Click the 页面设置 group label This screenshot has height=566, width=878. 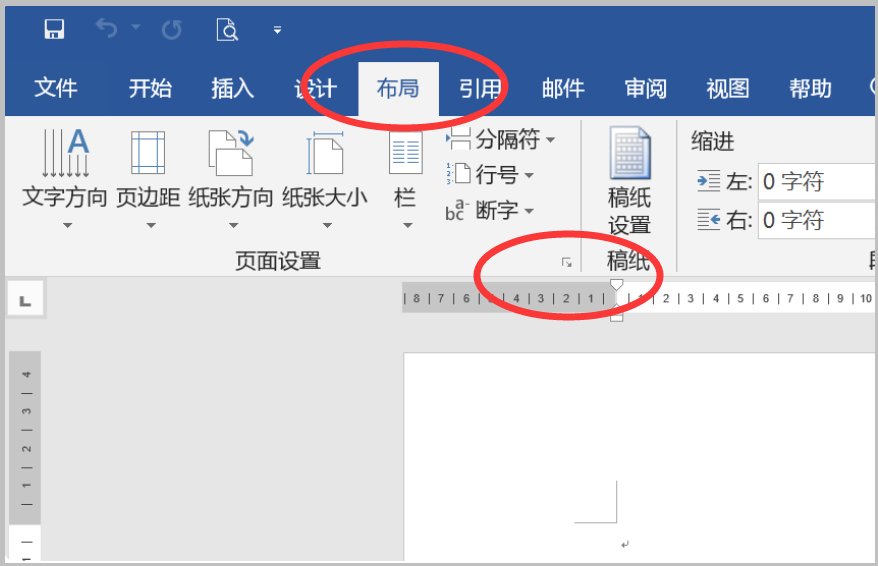click(278, 261)
